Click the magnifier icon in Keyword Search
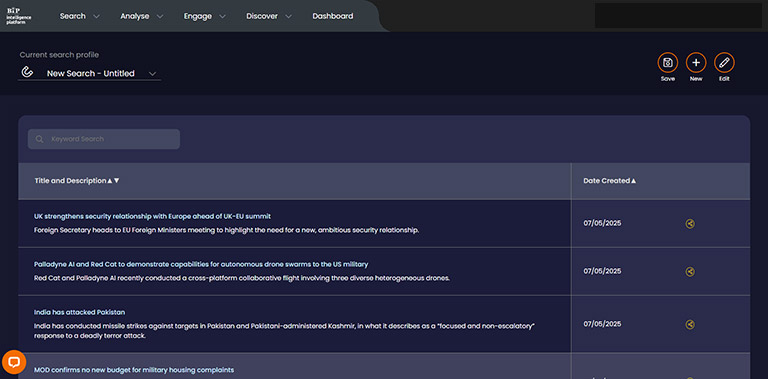768x379 pixels. [40, 139]
